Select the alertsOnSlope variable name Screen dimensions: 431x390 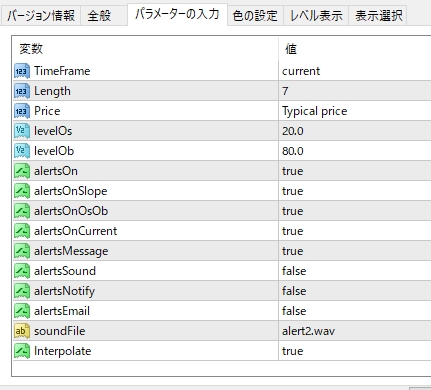pos(71,191)
